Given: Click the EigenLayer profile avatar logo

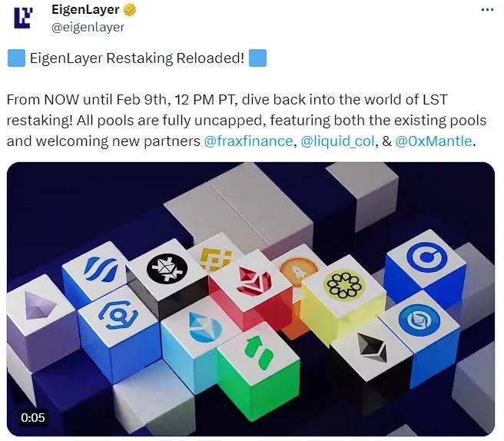Looking at the screenshot, I should pos(23,18).
